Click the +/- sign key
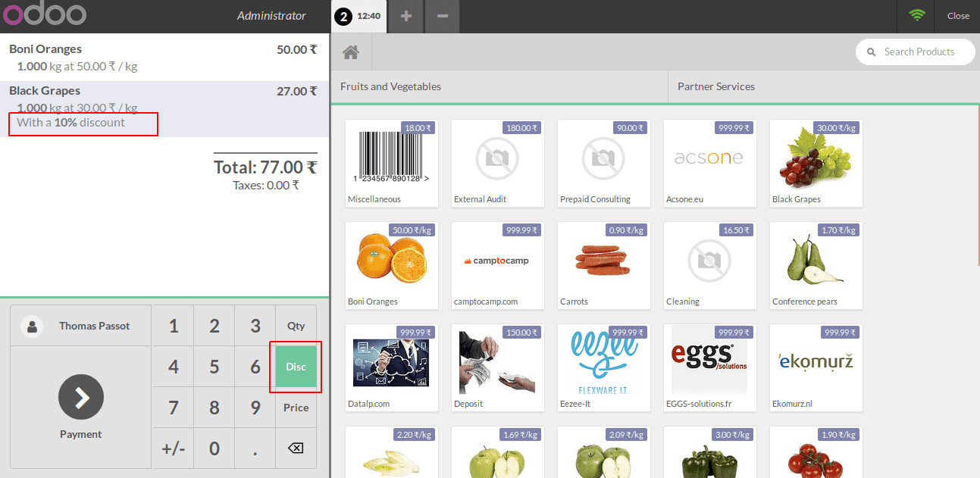Screen dimensions: 980x478 coord(174,448)
